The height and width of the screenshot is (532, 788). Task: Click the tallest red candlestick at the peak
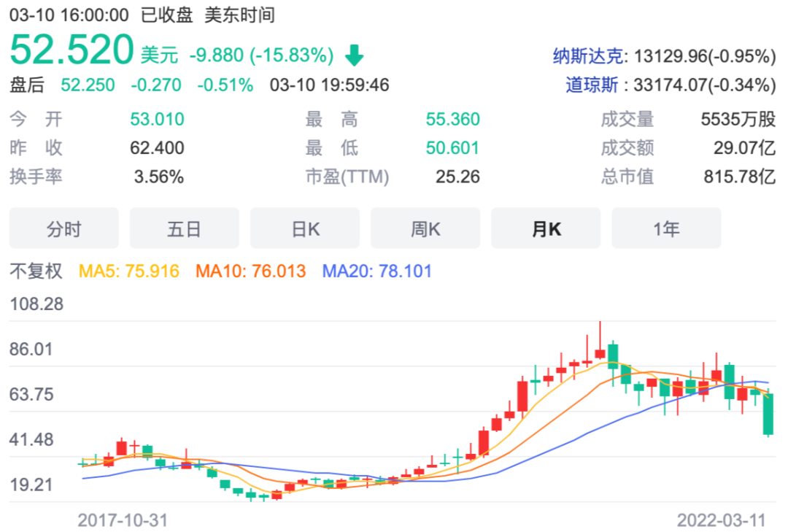(x=600, y=353)
